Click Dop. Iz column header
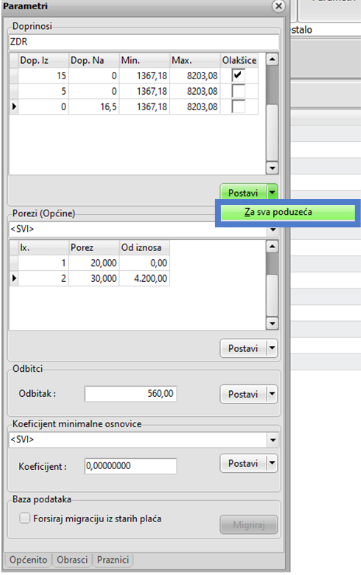The height and width of the screenshot is (575, 361). (43, 61)
